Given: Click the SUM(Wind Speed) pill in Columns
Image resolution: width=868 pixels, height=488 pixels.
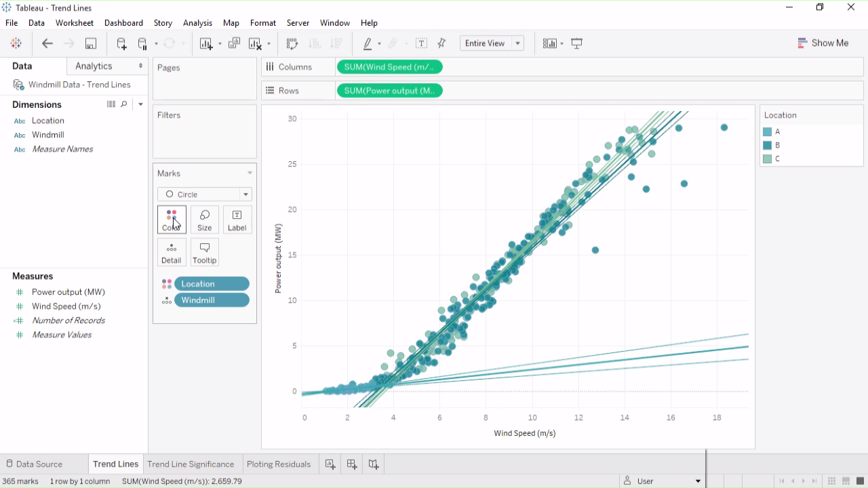Looking at the screenshot, I should pyautogui.click(x=389, y=67).
